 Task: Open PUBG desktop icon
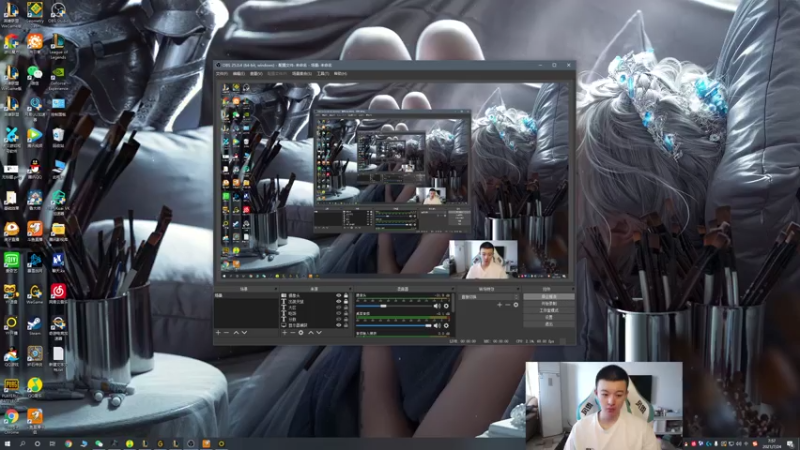[x=11, y=388]
